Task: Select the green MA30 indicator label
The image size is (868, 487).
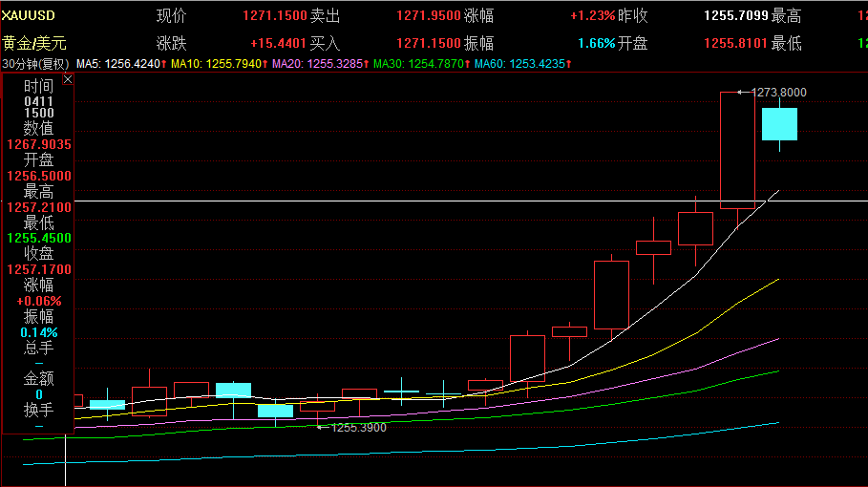Action: point(421,64)
